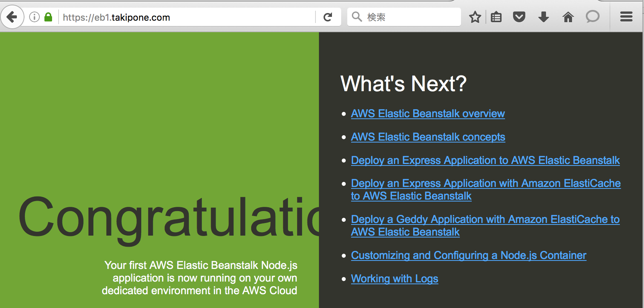644x308 pixels.
Task: Open Deploy an Express Application with Amazon ElastiCache link
Action: click(486, 190)
